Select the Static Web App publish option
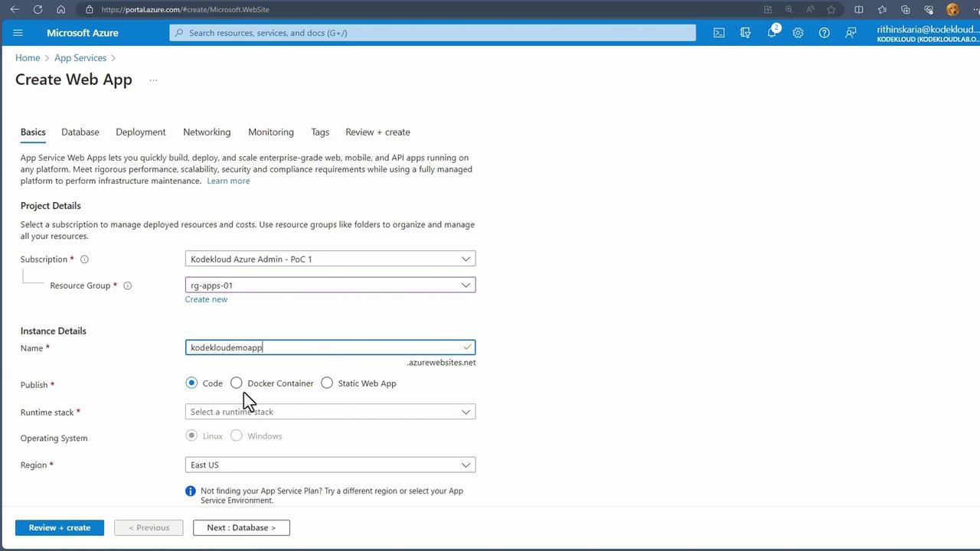980x551 pixels. (327, 383)
